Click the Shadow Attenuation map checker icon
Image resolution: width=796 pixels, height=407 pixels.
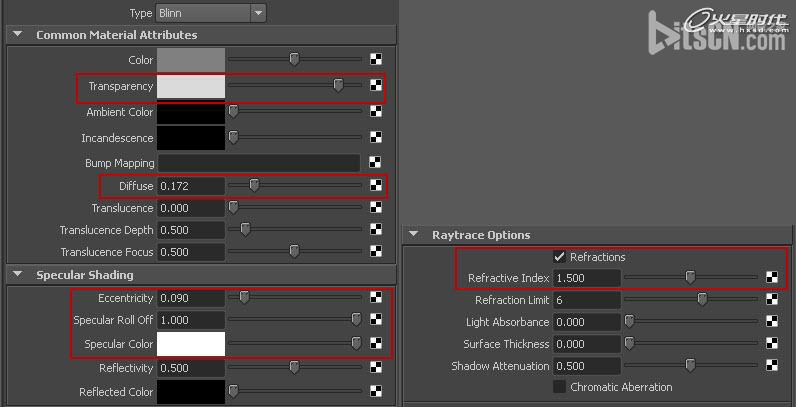[x=772, y=365]
